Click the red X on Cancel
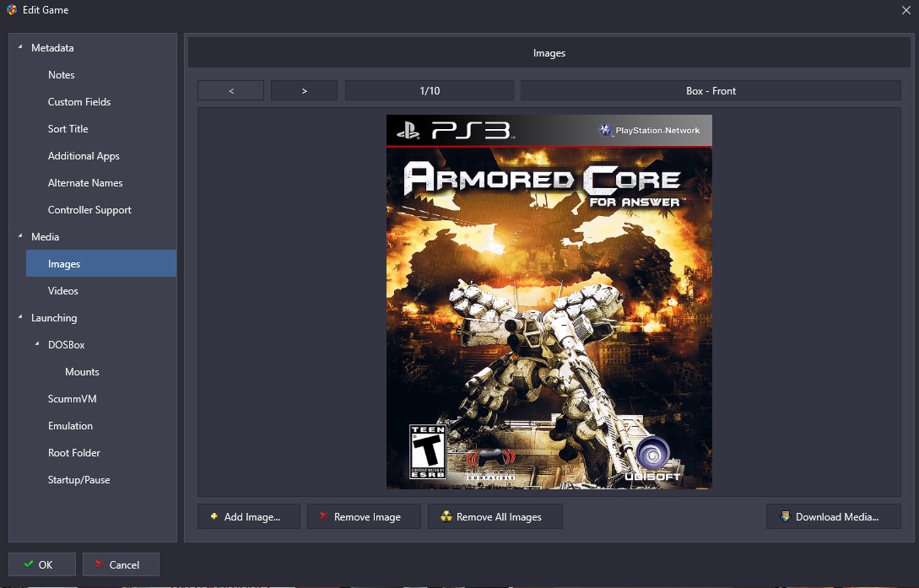 tap(99, 564)
